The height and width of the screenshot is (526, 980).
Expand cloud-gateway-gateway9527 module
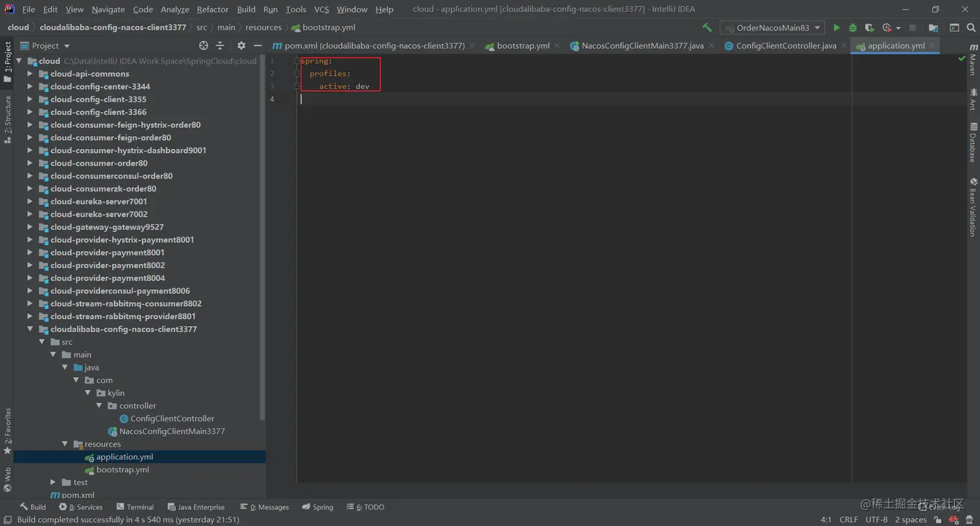pyautogui.click(x=30, y=227)
